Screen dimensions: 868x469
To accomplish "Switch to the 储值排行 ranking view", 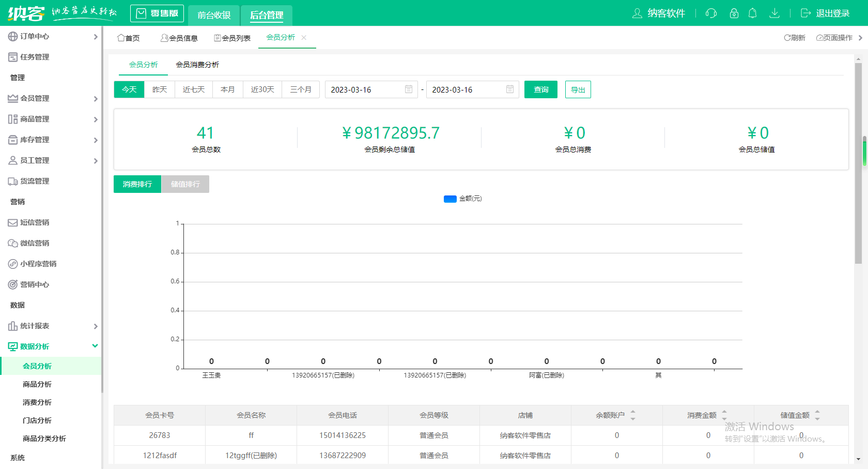I will click(x=185, y=184).
